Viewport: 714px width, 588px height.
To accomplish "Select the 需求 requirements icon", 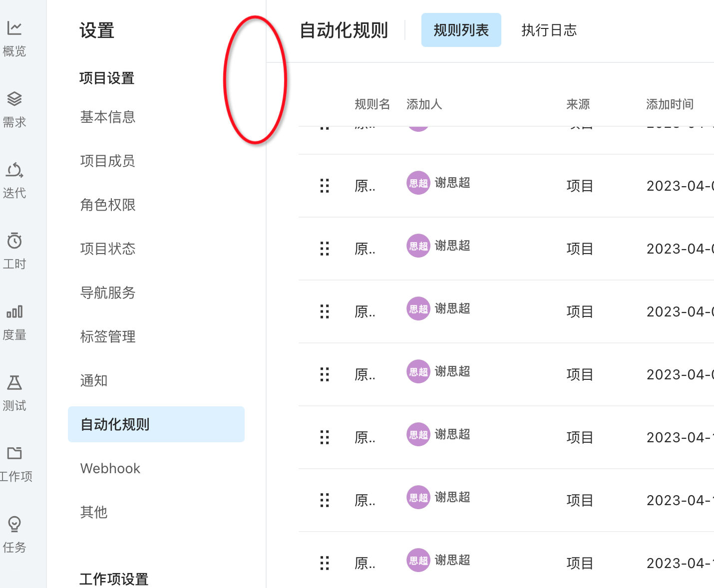I will pyautogui.click(x=14, y=98).
